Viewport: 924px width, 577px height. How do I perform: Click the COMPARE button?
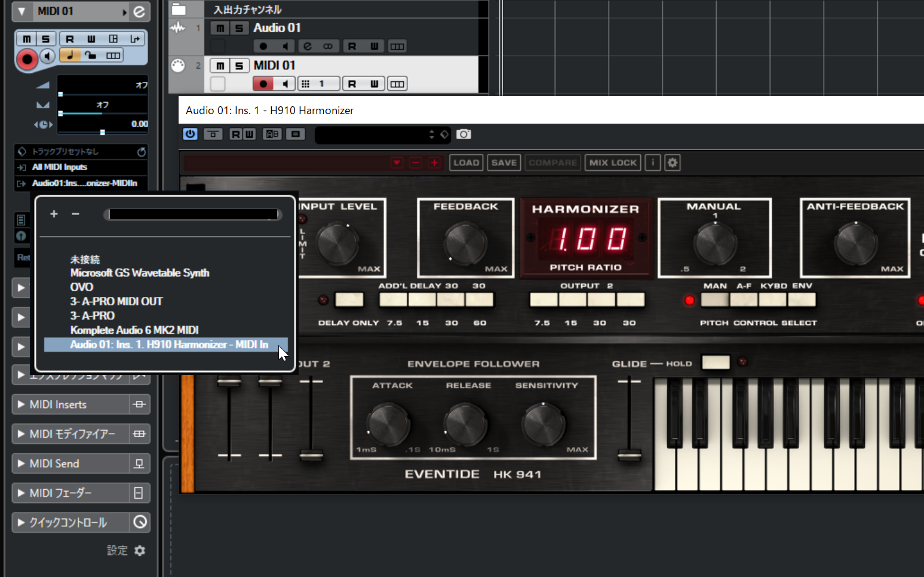(552, 162)
